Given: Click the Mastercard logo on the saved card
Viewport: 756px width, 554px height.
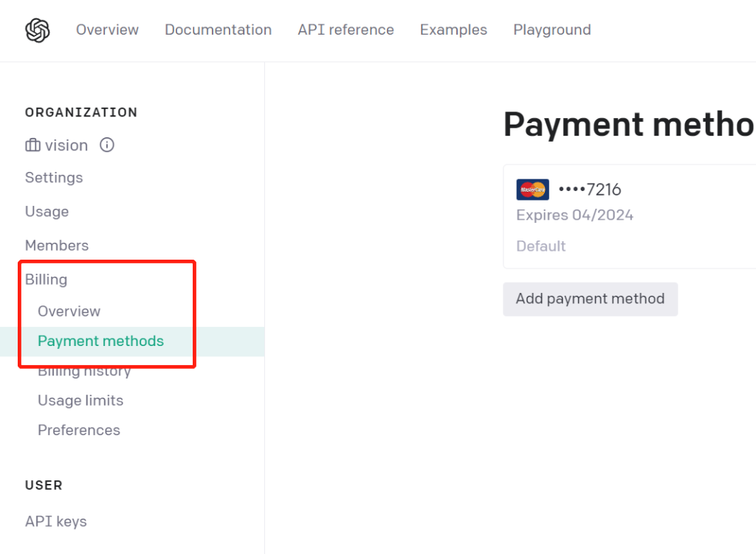Looking at the screenshot, I should [x=532, y=190].
